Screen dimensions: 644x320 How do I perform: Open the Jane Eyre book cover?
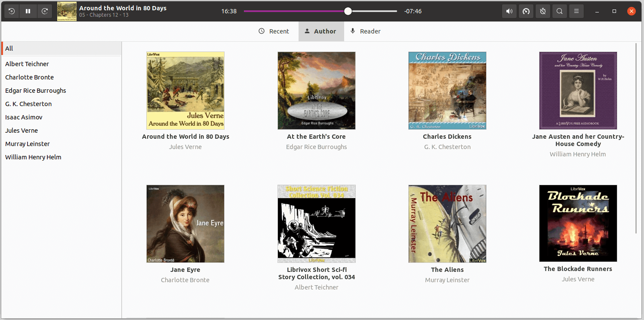185,224
